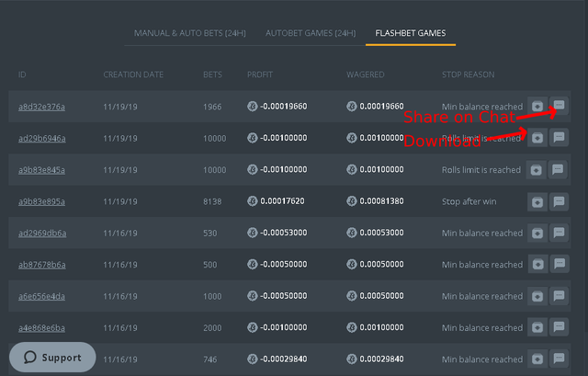Share ad2969db6a on chat
The image size is (588, 376).
[x=559, y=233]
